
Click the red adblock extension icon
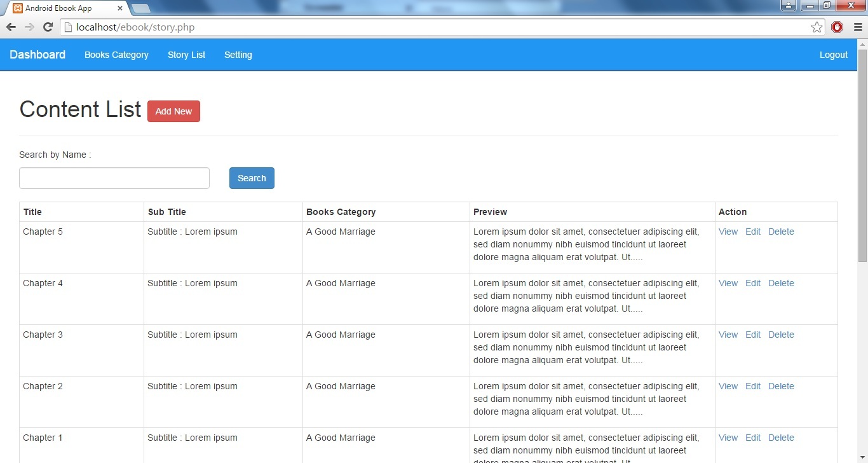837,27
